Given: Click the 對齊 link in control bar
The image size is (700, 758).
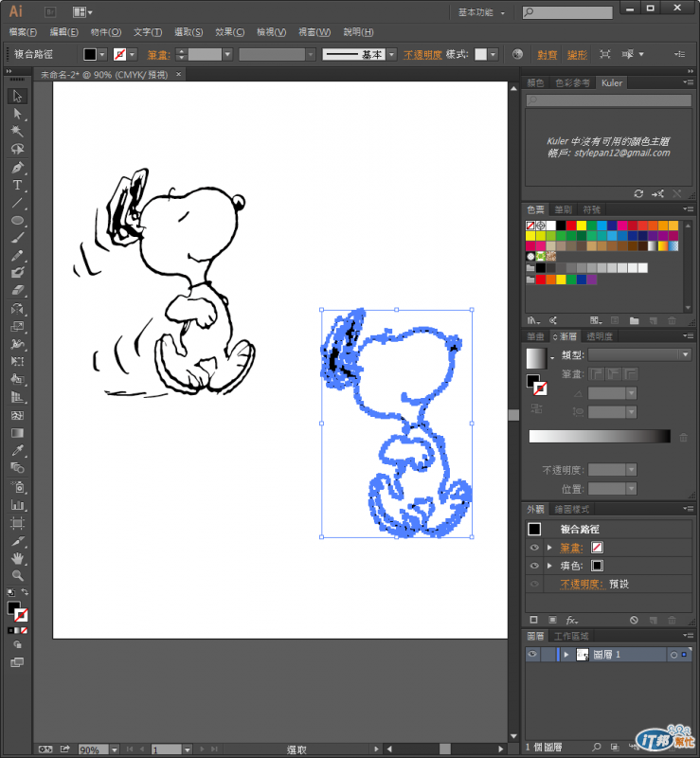Looking at the screenshot, I should tap(547, 55).
